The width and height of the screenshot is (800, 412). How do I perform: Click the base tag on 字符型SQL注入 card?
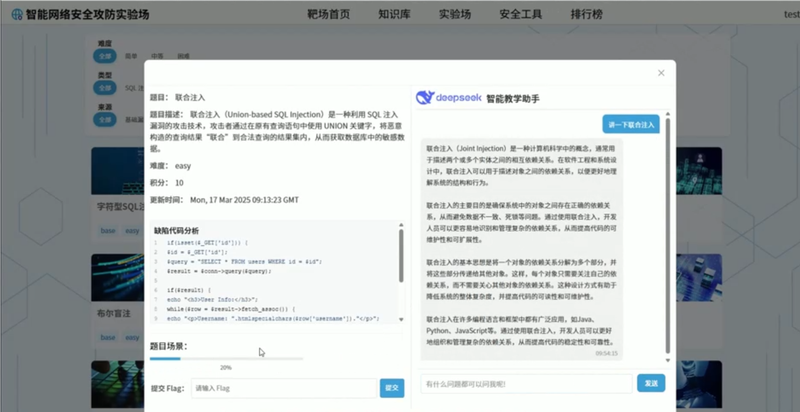click(x=108, y=230)
